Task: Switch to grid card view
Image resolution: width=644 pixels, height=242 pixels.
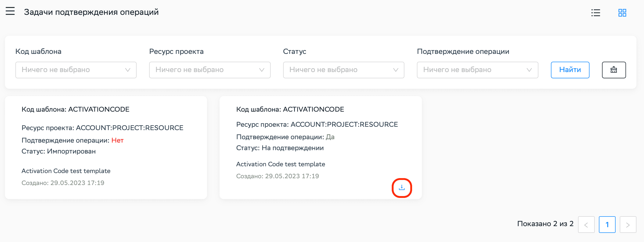Action: [622, 13]
